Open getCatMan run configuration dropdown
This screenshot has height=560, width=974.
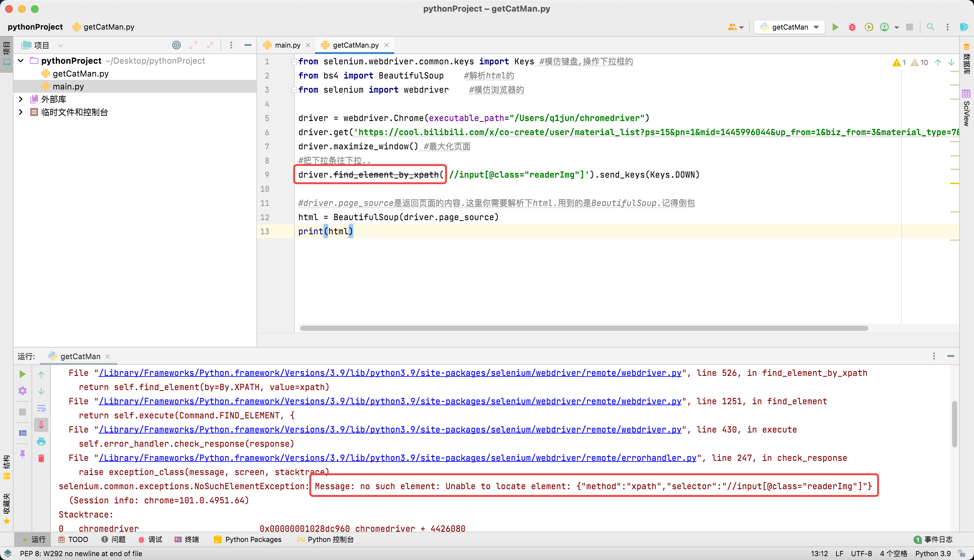(x=789, y=27)
